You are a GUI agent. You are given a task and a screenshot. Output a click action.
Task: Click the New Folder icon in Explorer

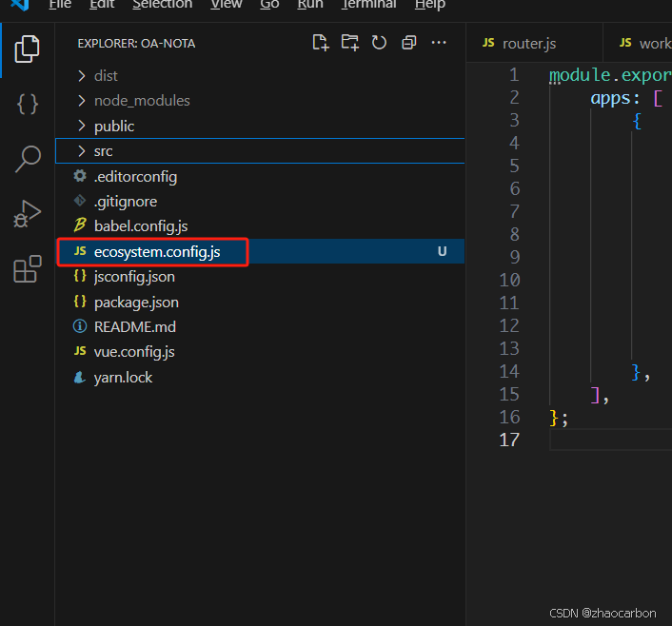click(x=350, y=43)
